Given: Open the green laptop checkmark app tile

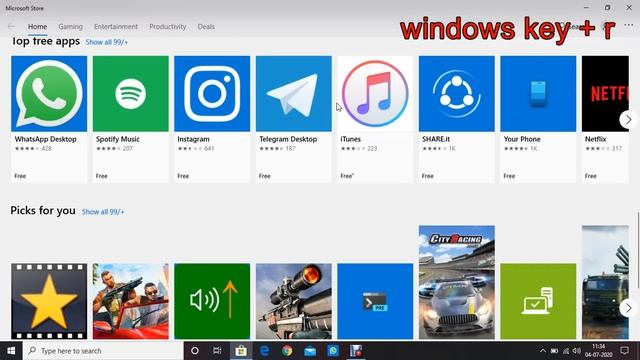Looking at the screenshot, I should [538, 301].
